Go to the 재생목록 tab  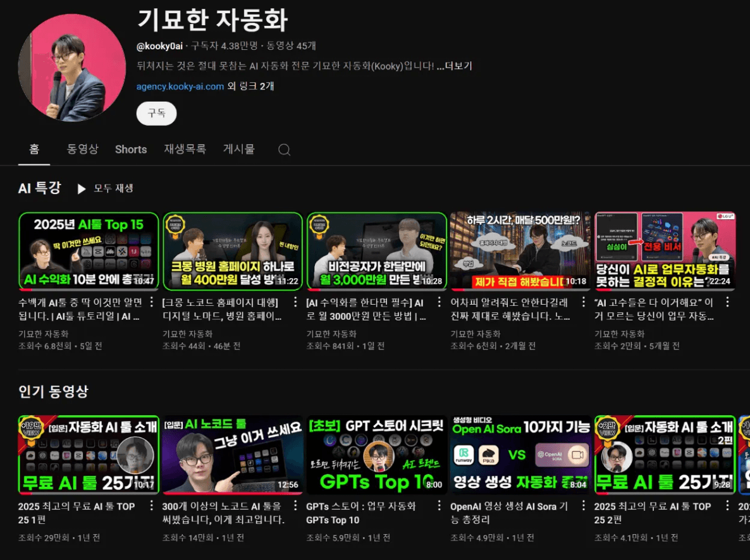pyautogui.click(x=185, y=149)
